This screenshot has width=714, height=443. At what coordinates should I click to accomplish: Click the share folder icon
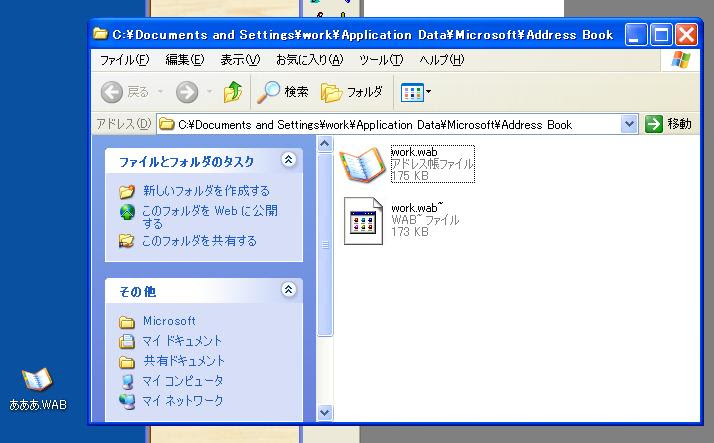click(127, 241)
